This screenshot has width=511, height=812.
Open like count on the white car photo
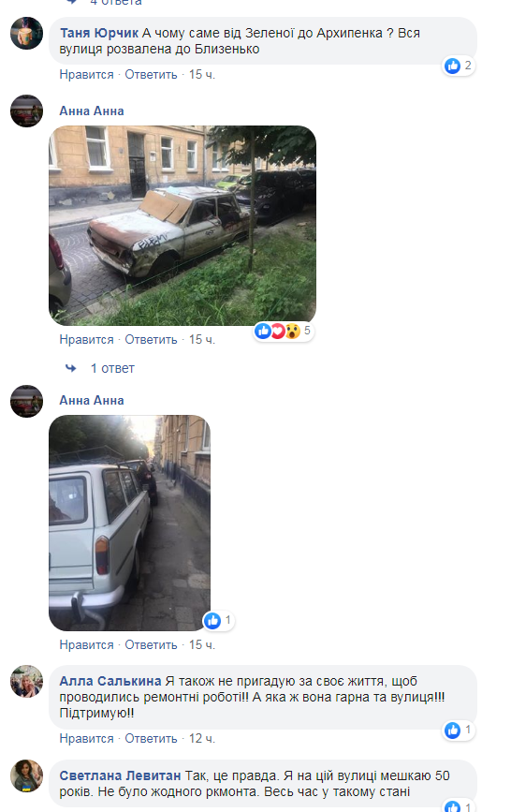coord(219,620)
